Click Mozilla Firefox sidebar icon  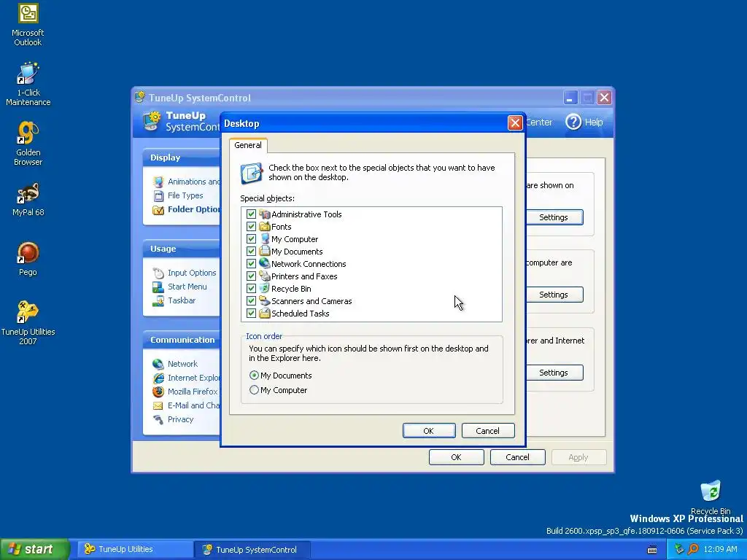click(x=158, y=392)
